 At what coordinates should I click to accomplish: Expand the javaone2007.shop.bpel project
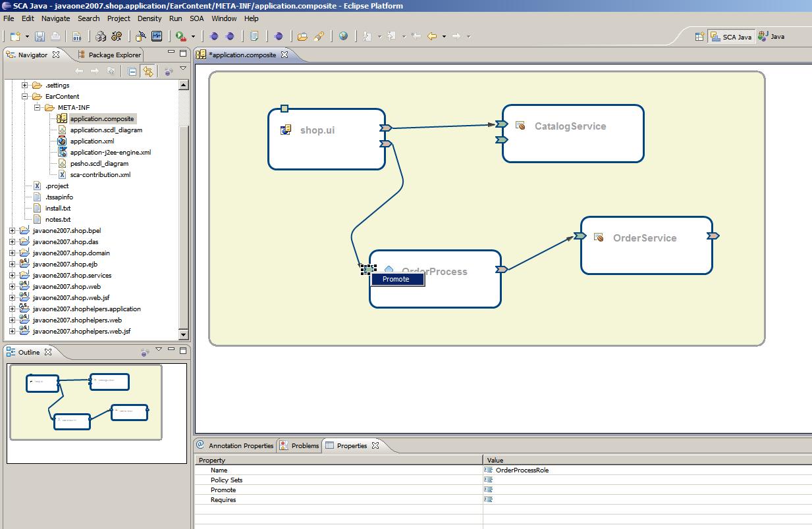tap(12, 230)
